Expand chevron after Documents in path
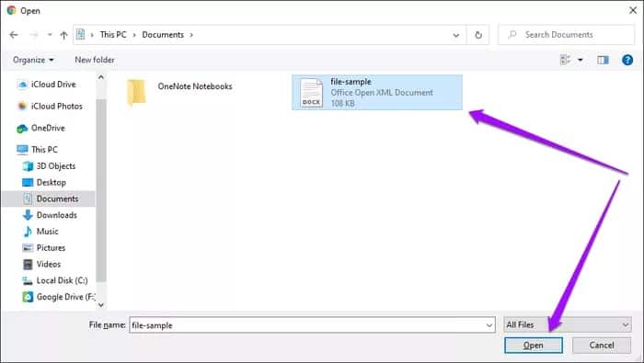 [x=191, y=35]
